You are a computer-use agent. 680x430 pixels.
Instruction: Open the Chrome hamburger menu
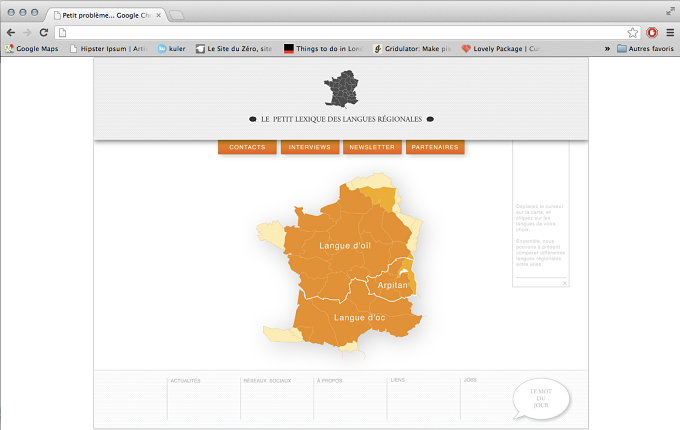point(670,33)
